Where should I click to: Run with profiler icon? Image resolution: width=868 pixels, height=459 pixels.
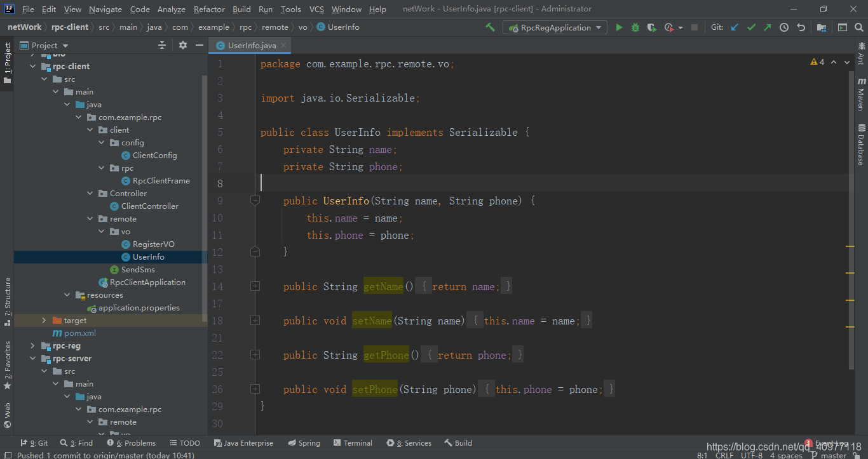(x=668, y=27)
